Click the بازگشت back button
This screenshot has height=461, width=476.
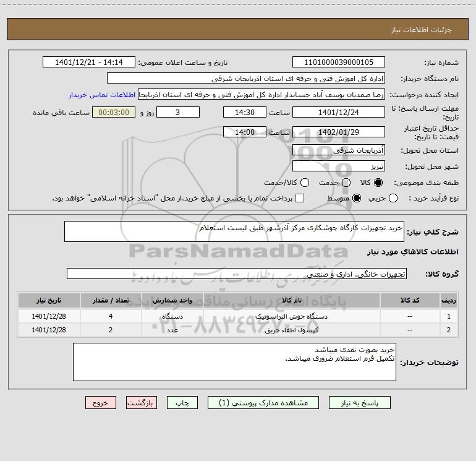pyautogui.click(x=142, y=403)
